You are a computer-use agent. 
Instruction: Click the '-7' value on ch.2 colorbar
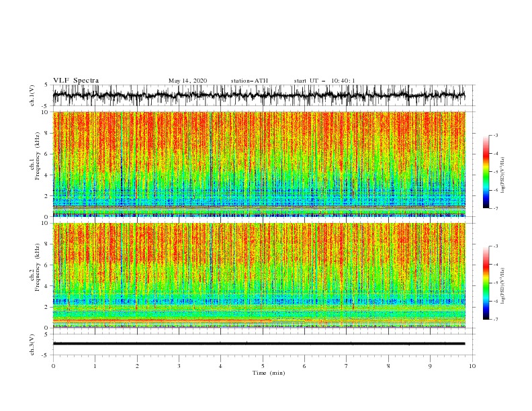click(495, 319)
